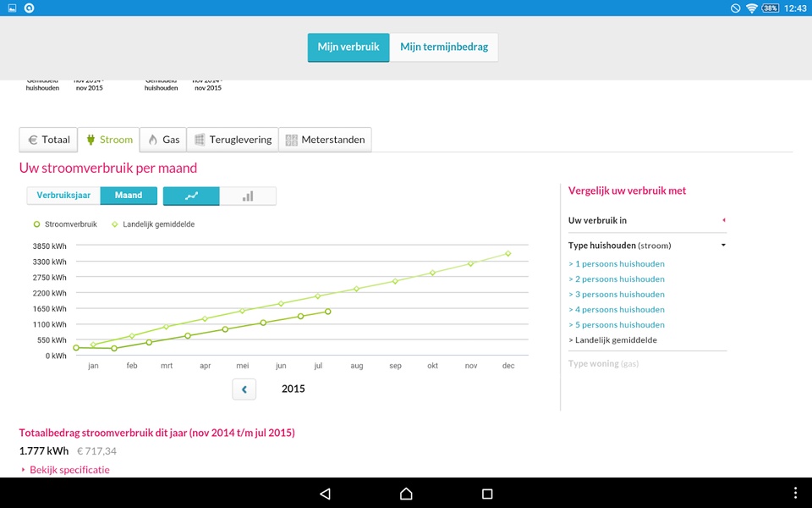Viewport: 812px width, 508px height.
Task: Click the € 717,34 amount
Action: (x=96, y=451)
